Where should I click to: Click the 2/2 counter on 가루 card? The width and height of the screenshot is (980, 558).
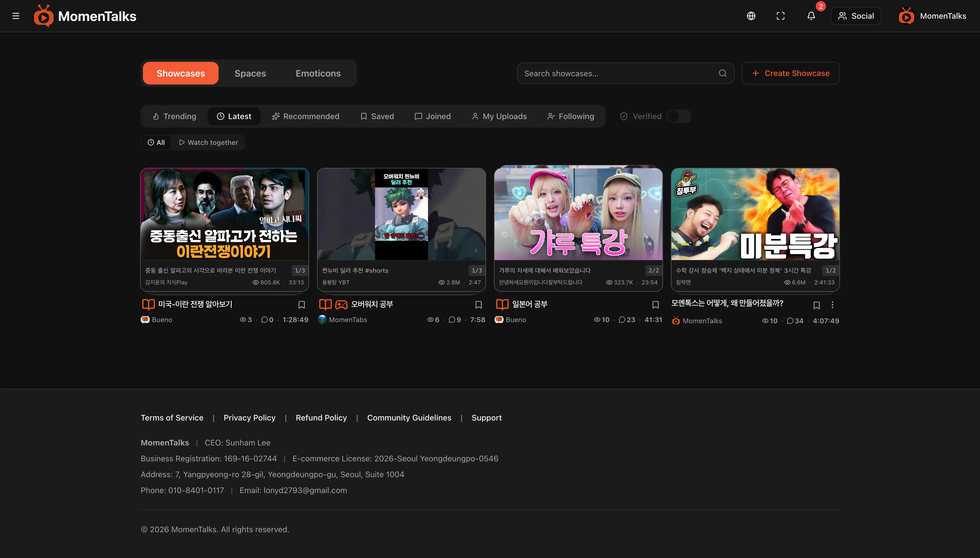[x=653, y=270]
